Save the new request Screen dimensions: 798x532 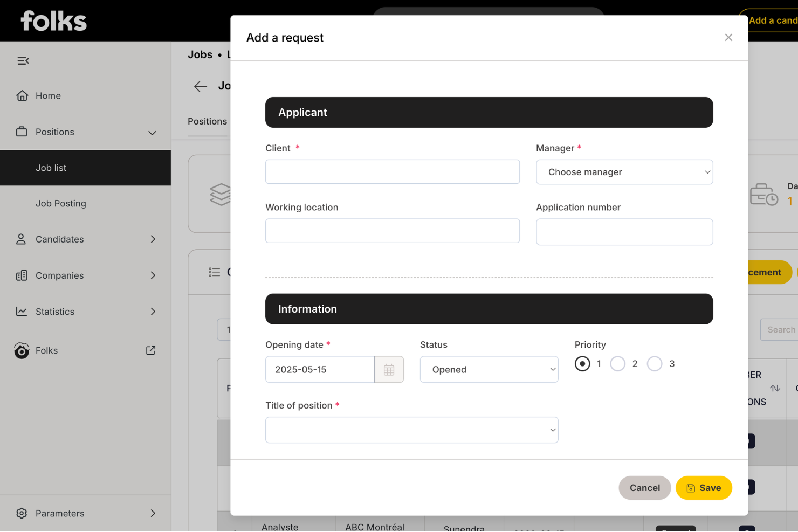(x=703, y=488)
